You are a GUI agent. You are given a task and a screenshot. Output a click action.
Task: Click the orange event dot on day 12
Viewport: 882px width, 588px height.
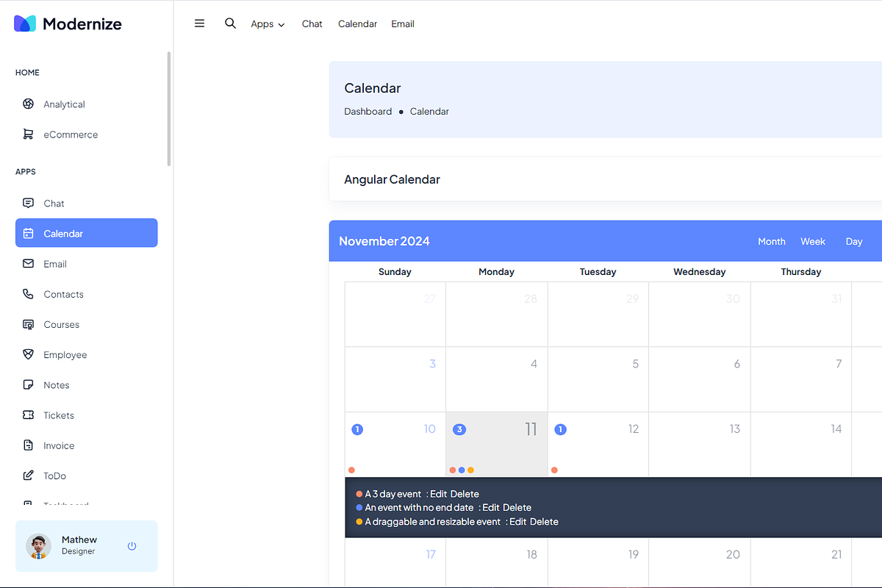pyautogui.click(x=554, y=470)
